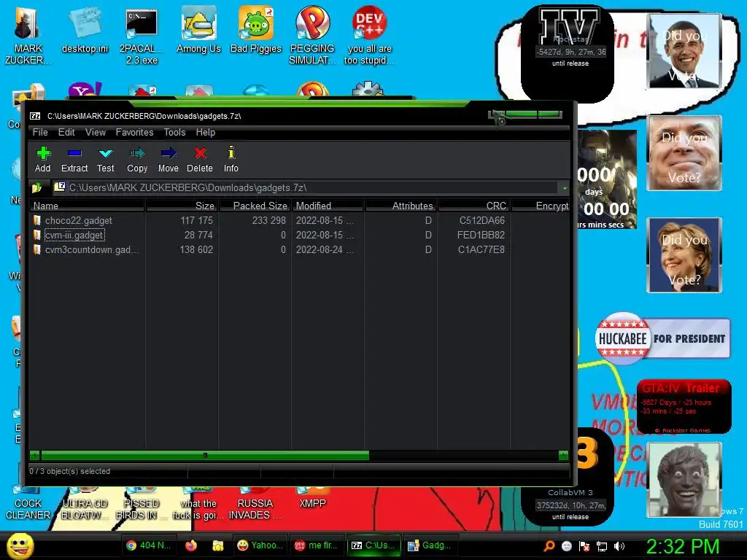Sort by the Attributes column header

tap(400, 206)
